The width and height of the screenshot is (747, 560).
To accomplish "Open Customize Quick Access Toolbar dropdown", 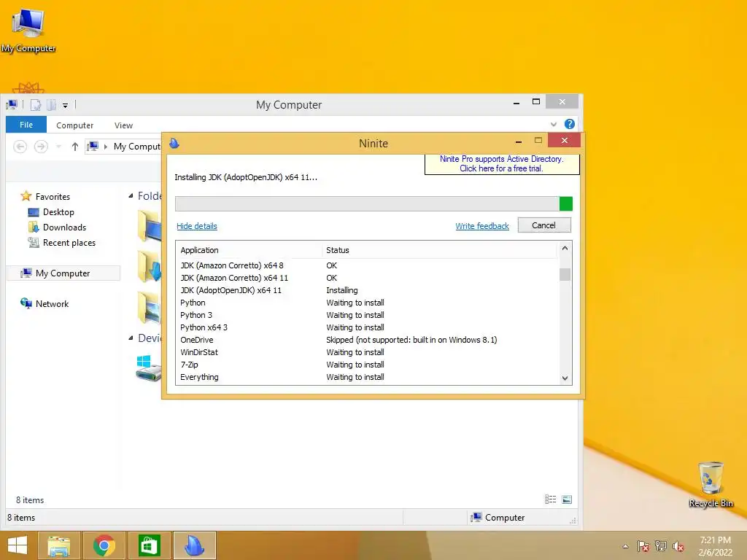I will (x=65, y=105).
